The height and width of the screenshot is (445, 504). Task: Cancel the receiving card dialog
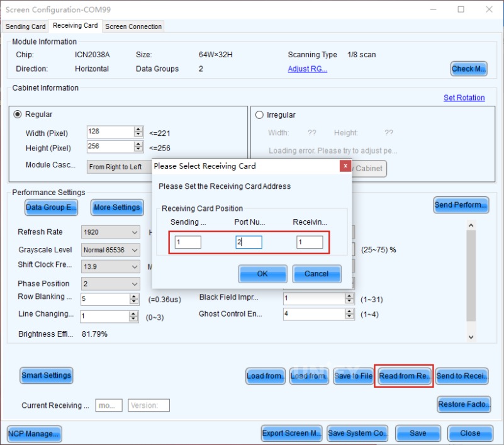[316, 274]
